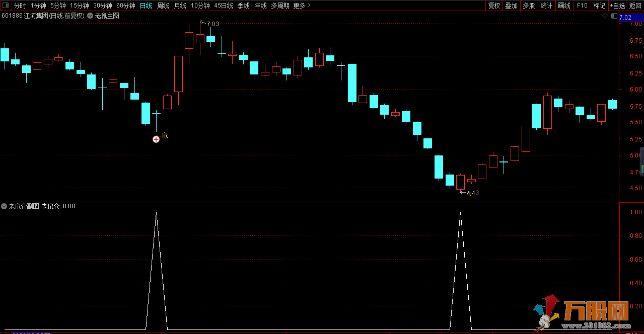Select the 年线 yearly chart tab

tap(260, 6)
